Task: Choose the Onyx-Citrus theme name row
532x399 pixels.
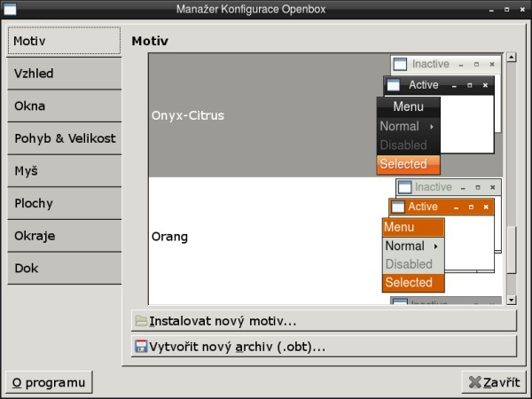Action: pos(188,115)
